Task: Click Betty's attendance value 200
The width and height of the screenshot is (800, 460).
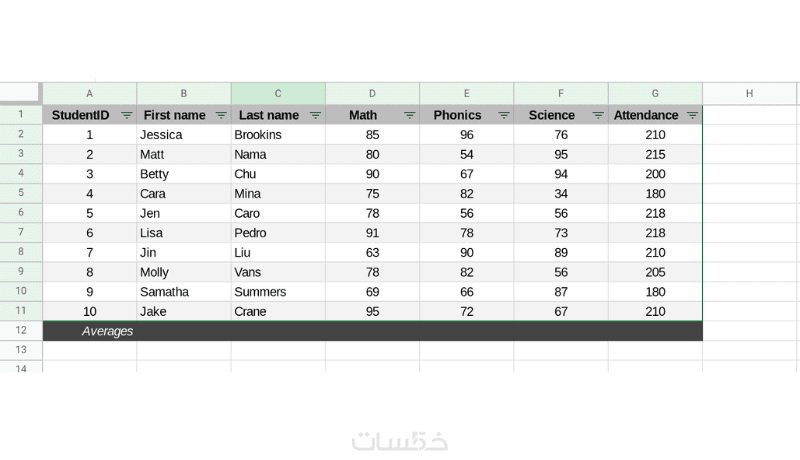Action: click(655, 174)
